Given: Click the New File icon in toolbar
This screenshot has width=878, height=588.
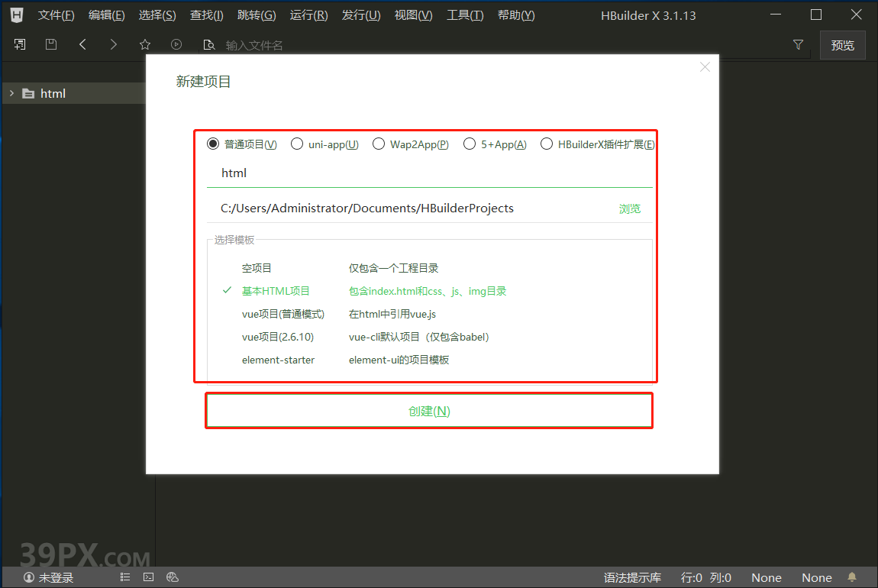Looking at the screenshot, I should click(x=19, y=44).
